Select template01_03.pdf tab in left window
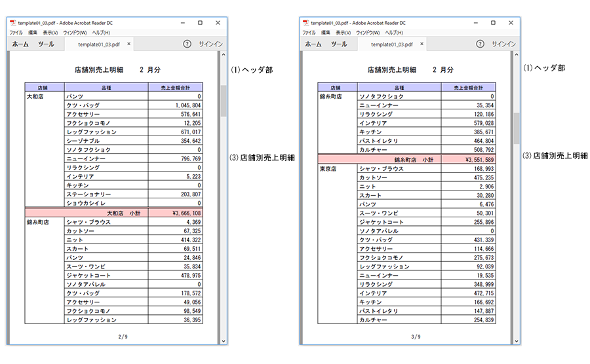This screenshot has width=590, height=364. [99, 45]
